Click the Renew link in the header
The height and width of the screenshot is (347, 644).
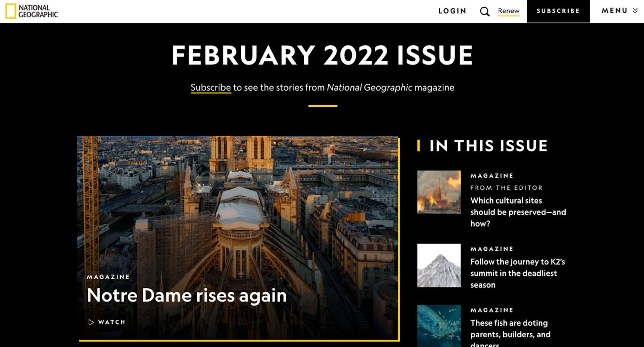click(508, 11)
